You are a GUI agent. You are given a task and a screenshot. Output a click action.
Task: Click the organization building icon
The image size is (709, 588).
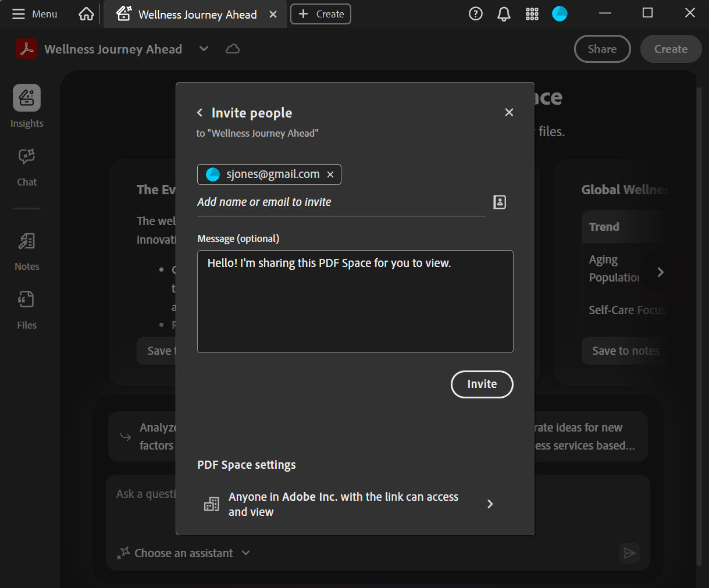[x=212, y=504]
